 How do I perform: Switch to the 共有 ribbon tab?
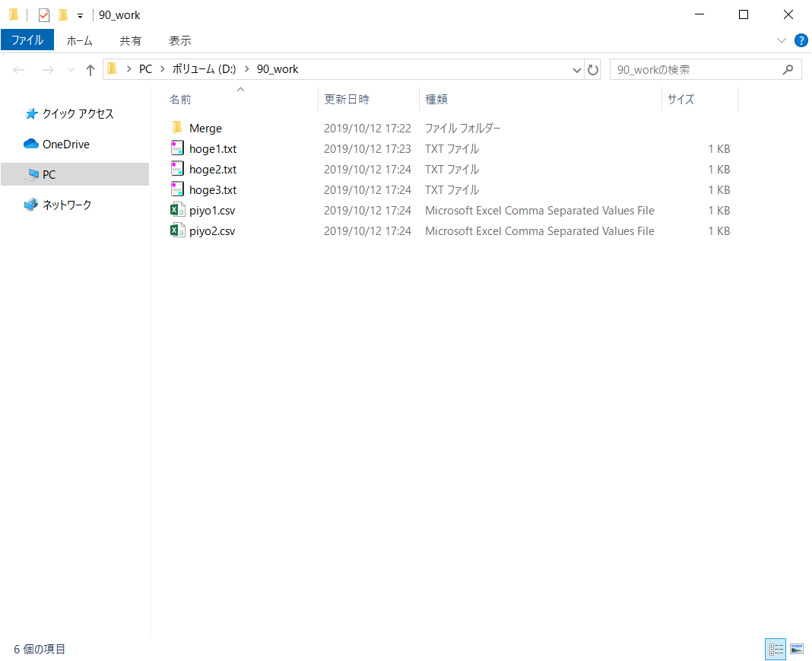tap(131, 40)
